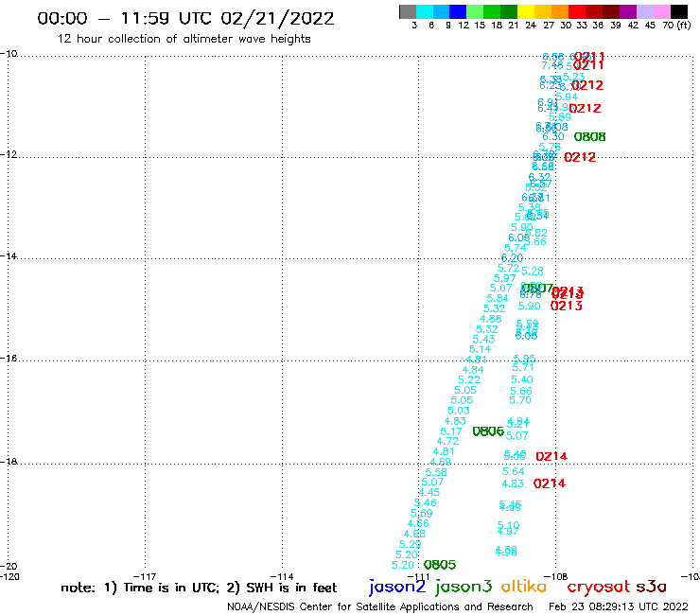Select the wave height value '4.68'
Image resolution: width=700 pixels, height=615 pixels.
pos(414,534)
